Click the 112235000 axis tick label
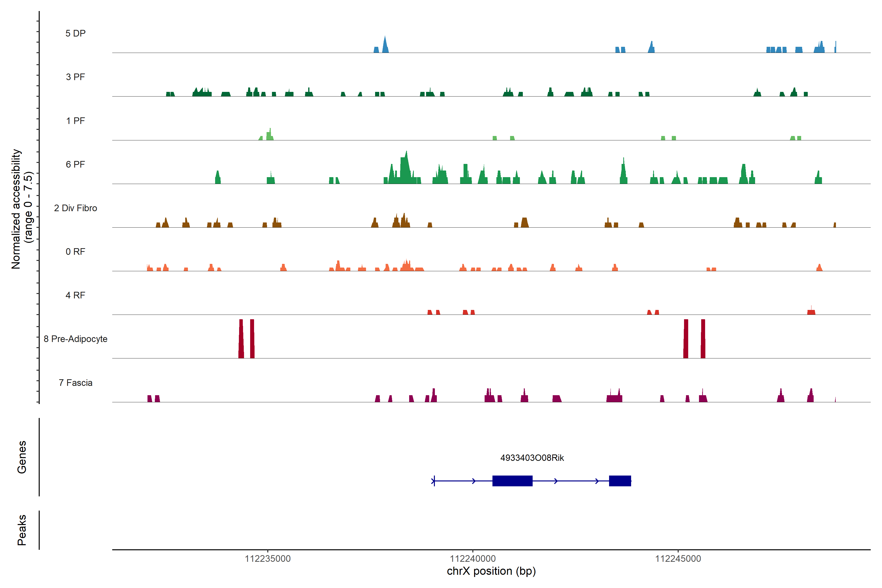The image size is (882, 588). pyautogui.click(x=267, y=559)
